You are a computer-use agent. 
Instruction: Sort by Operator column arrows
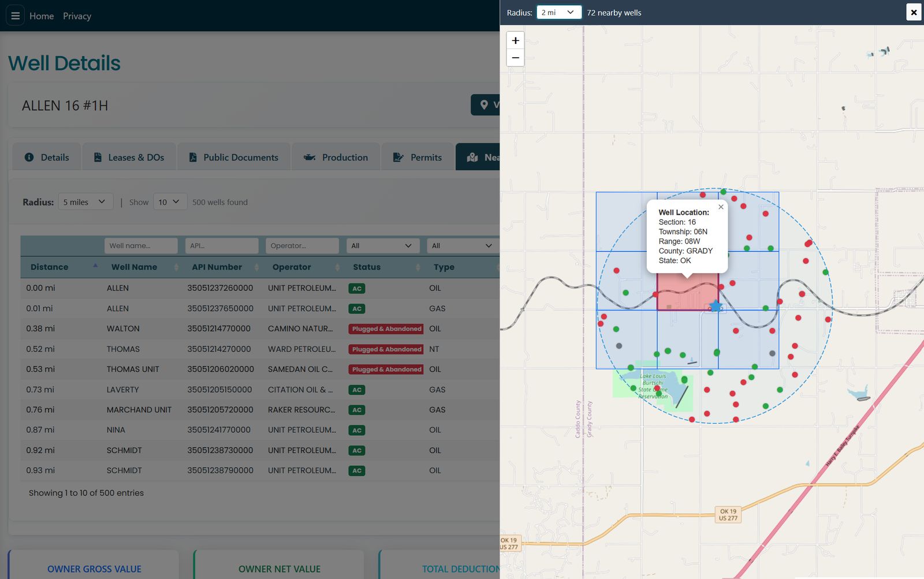(x=337, y=267)
